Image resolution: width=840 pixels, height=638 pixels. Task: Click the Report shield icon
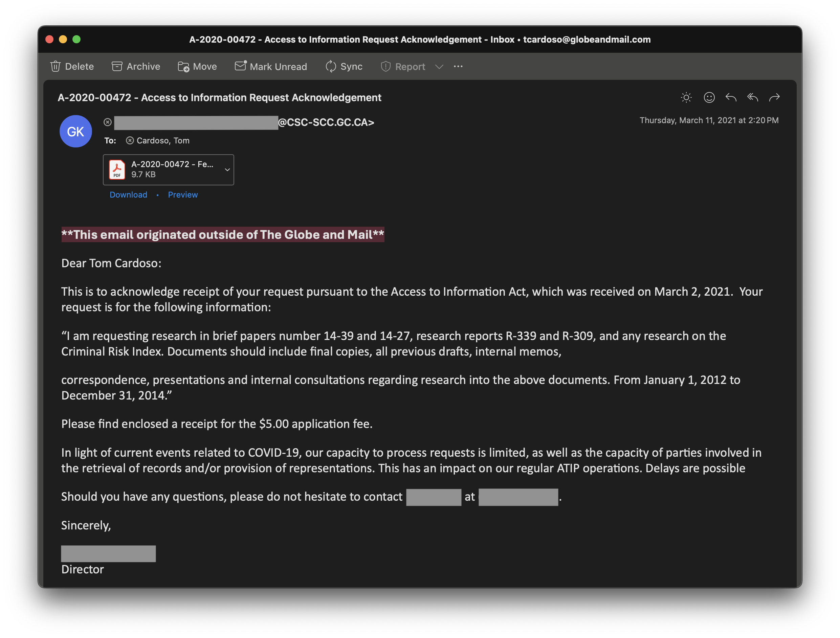[x=385, y=66]
